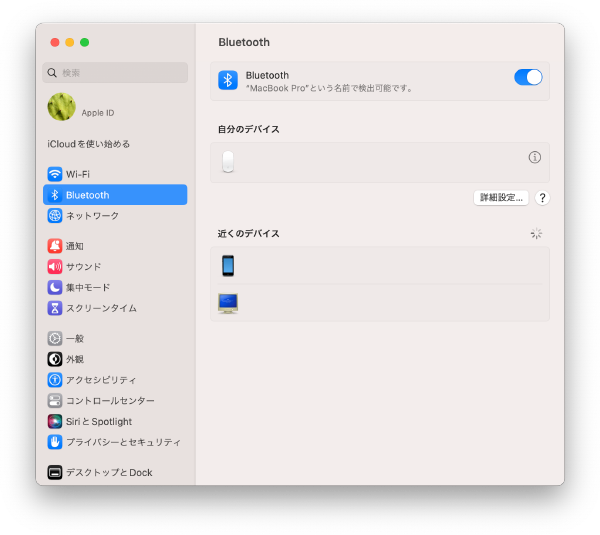Open 一般 settings in sidebar
Viewport: 600px width, 535px height.
click(115, 338)
